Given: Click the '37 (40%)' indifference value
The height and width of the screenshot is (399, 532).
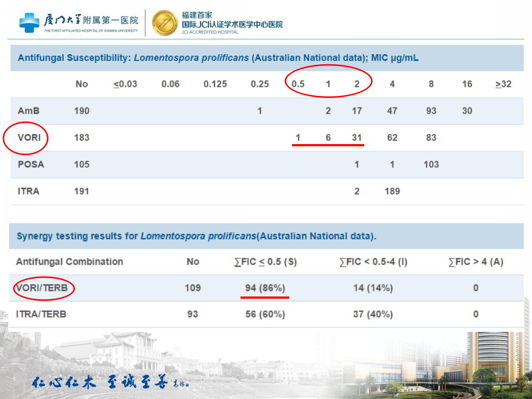Looking at the screenshot, I should pos(373,314).
